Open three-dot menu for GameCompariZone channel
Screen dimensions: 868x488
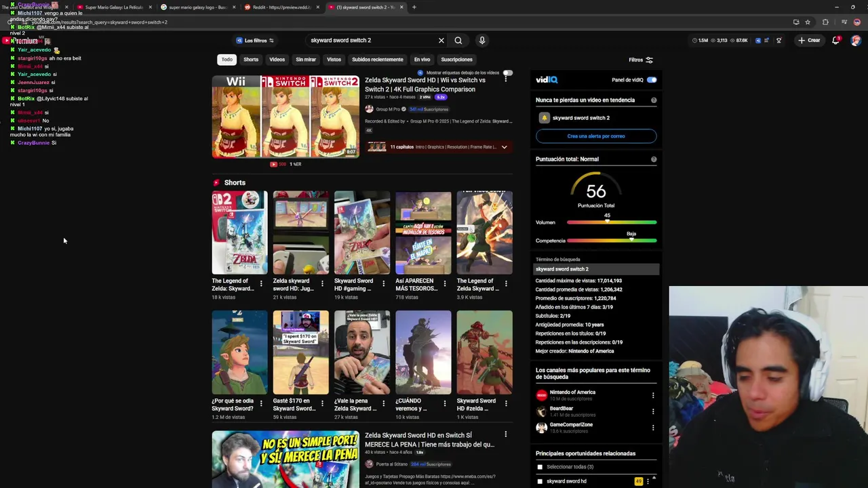(x=653, y=428)
